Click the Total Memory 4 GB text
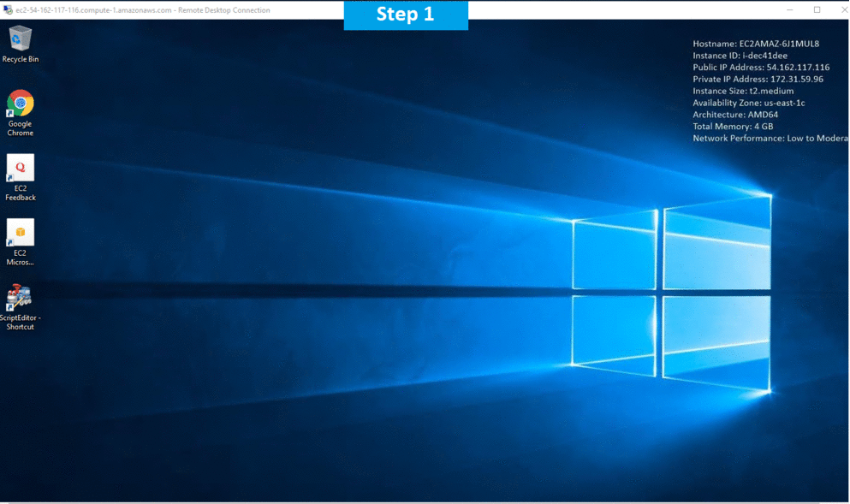This screenshot has width=850, height=504. (733, 127)
